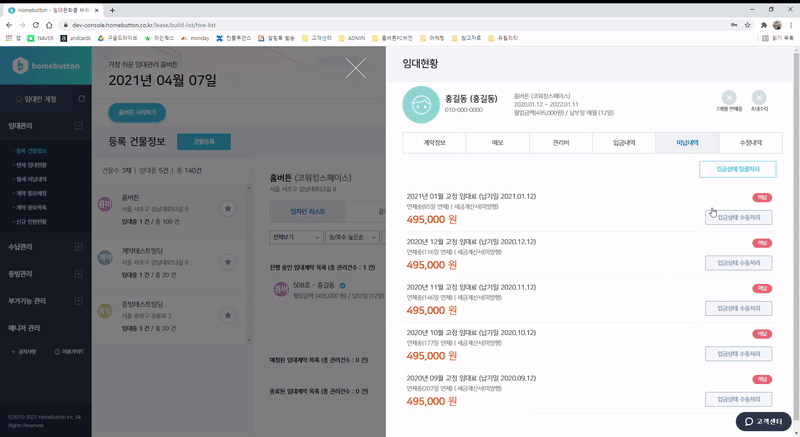Click the yellow 증빙테스트빌딩 building badge
Image resolution: width=800 pixels, height=437 pixels.
click(x=105, y=311)
